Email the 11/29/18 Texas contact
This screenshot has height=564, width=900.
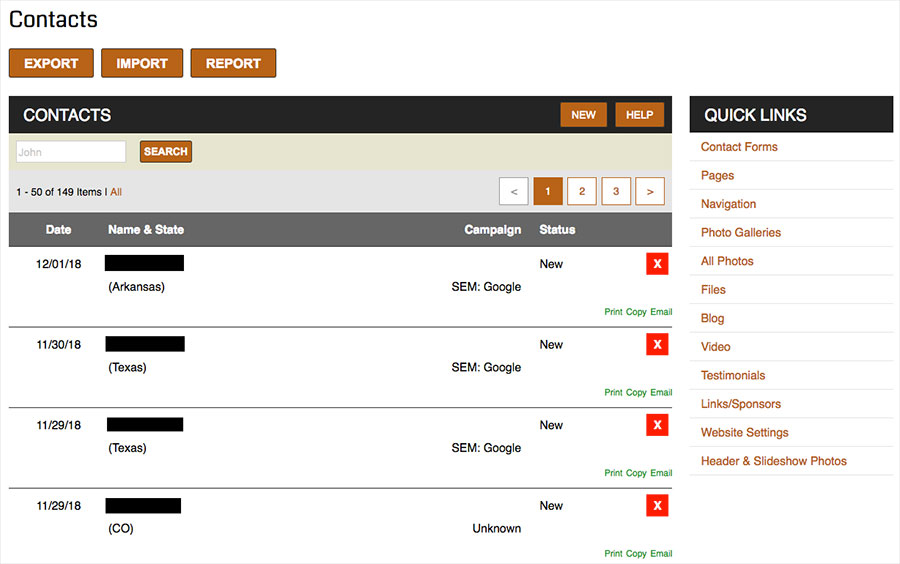click(661, 473)
